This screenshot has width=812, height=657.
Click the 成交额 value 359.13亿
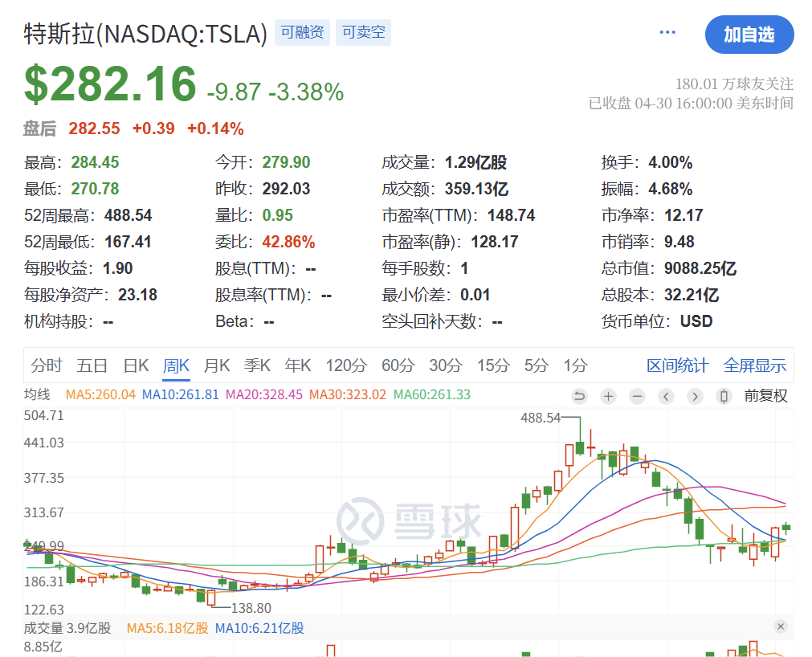click(476, 189)
